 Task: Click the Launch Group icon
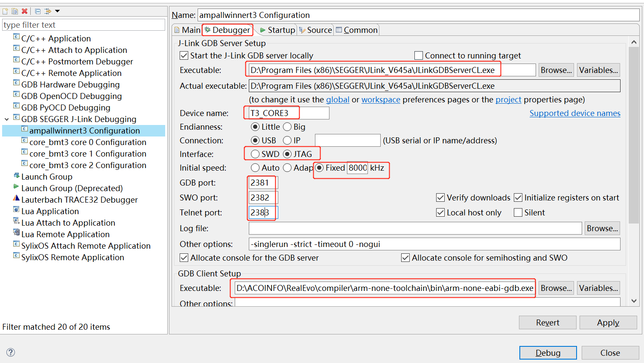16,176
